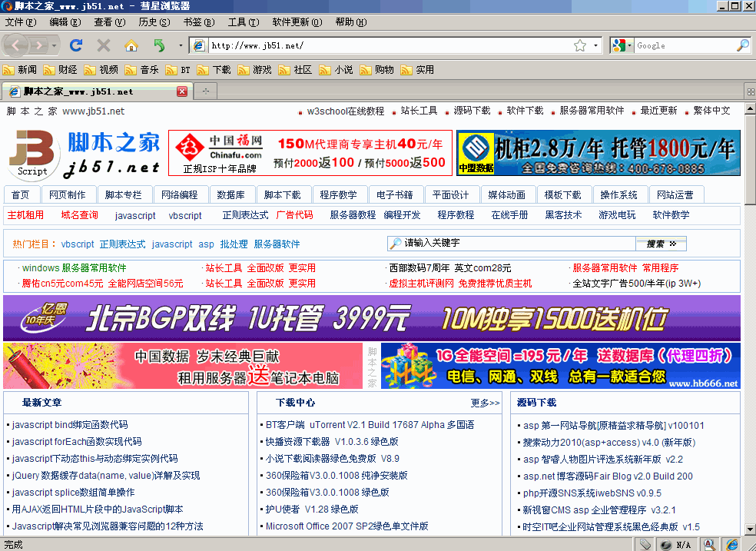Click the Chinafu.com 150M主机 banner ad
Screen dimensions: 756x551
[x=310, y=153]
